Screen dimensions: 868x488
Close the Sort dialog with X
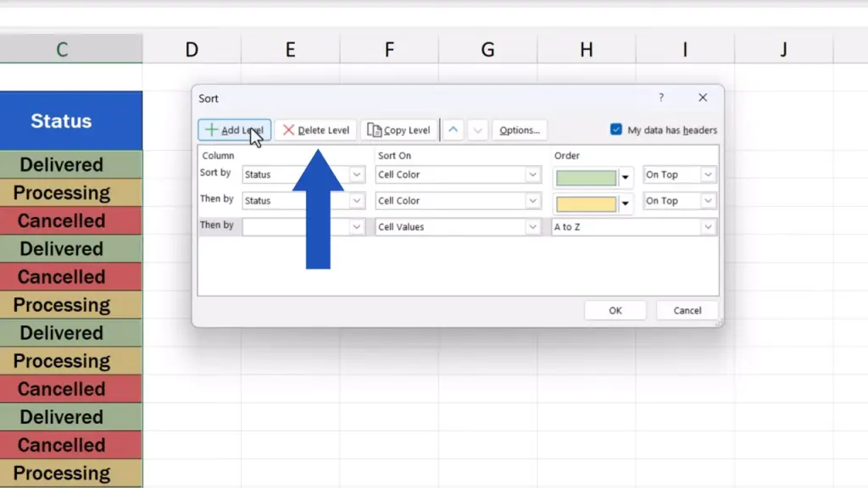click(x=703, y=98)
